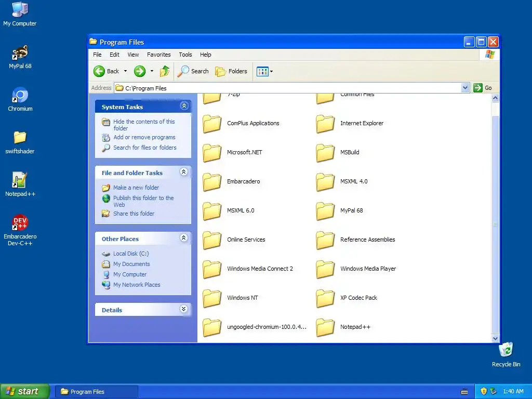Image resolution: width=532 pixels, height=399 pixels.
Task: Select the ComPlus Applications folder
Action: [x=241, y=124]
